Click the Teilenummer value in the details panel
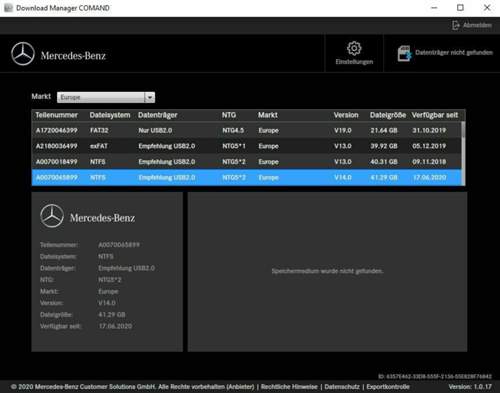Image resolution: width=500 pixels, height=393 pixels. click(x=119, y=245)
